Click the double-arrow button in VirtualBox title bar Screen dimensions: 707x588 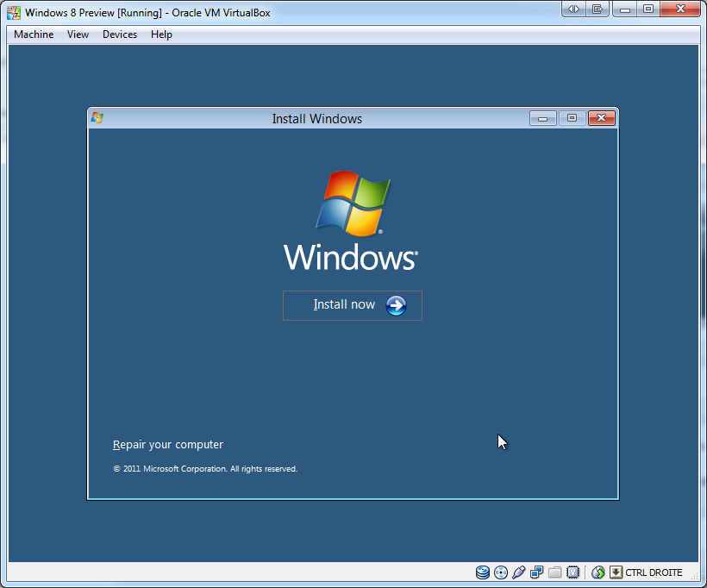pos(573,9)
